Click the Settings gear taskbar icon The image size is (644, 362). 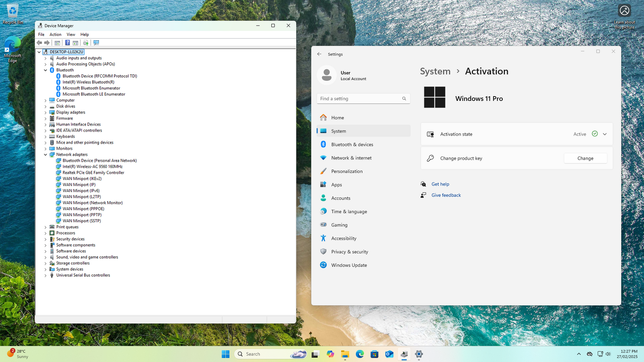click(419, 354)
